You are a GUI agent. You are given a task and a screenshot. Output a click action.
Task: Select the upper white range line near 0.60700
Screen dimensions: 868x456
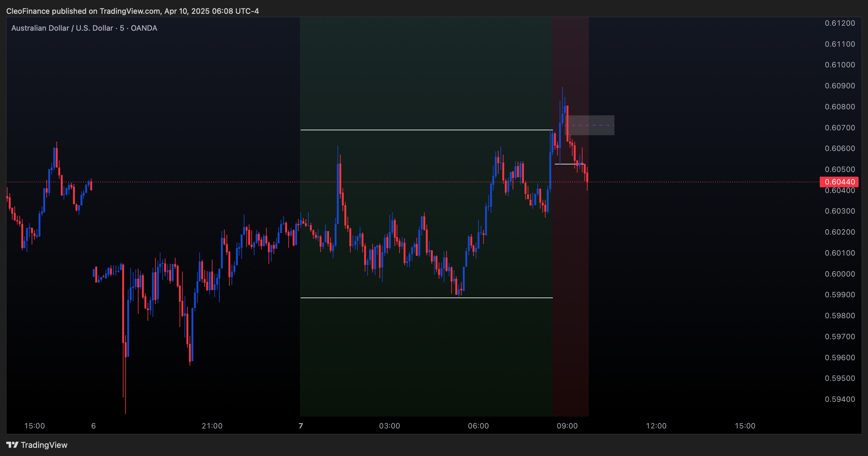(426, 130)
